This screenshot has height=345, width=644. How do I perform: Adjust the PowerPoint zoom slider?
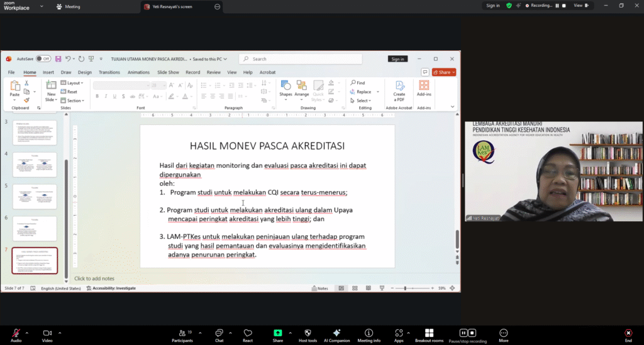point(406,288)
